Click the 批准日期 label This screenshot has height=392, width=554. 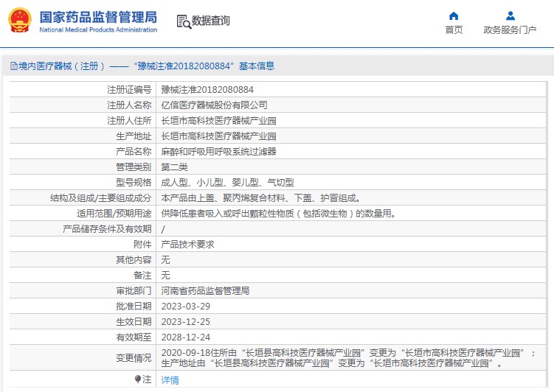[x=134, y=307]
